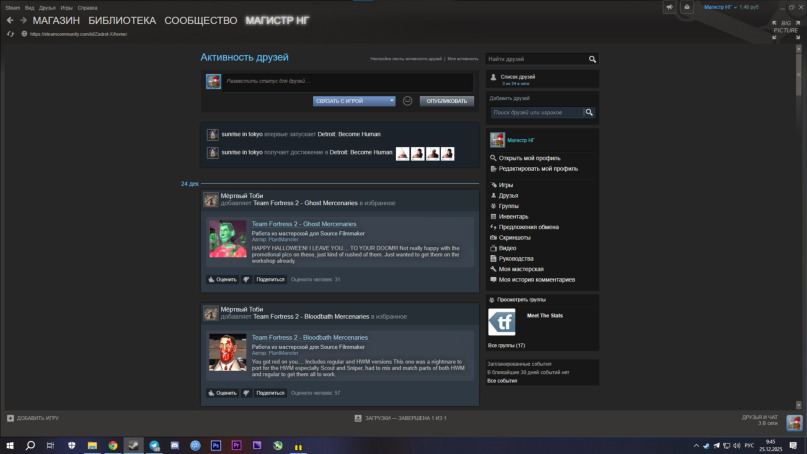Open Моя мастерская in the sidebar
This screenshot has height=454, width=807.
point(521,269)
